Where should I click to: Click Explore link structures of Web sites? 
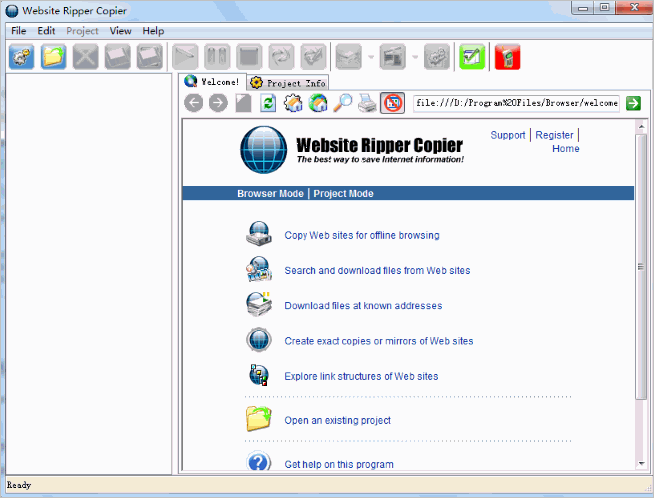tap(361, 376)
